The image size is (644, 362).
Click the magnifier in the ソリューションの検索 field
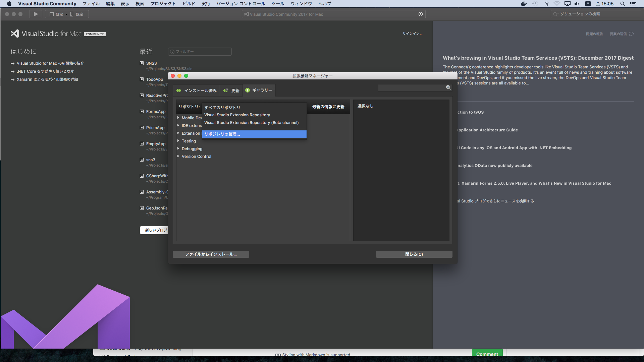555,14
